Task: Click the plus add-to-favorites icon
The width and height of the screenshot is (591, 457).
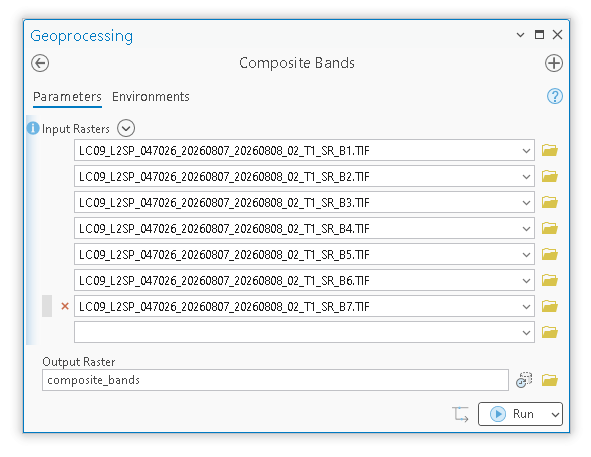Action: pos(554,63)
